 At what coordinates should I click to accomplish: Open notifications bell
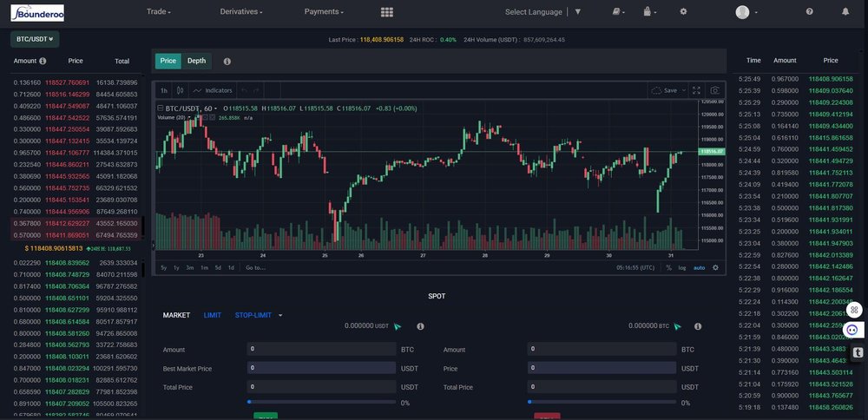pyautogui.click(x=845, y=11)
